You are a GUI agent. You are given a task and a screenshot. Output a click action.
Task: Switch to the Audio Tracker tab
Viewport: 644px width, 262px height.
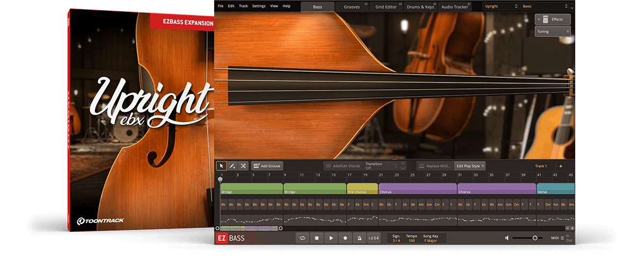tap(455, 6)
